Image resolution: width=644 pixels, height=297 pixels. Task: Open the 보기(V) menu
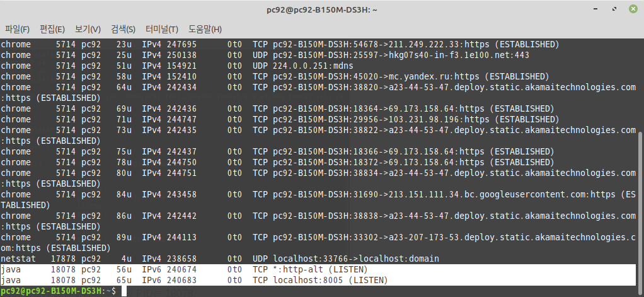click(88, 29)
